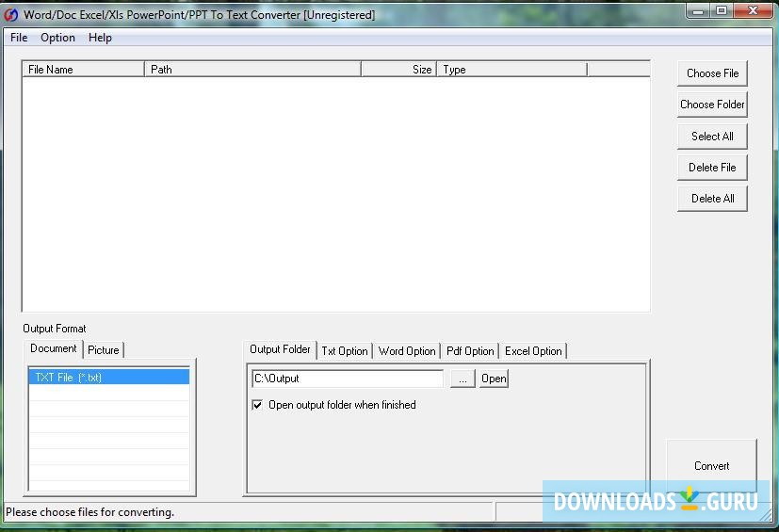Screen dimensions: 779x532
Task: Open the Excel Option tab
Action: (x=533, y=351)
